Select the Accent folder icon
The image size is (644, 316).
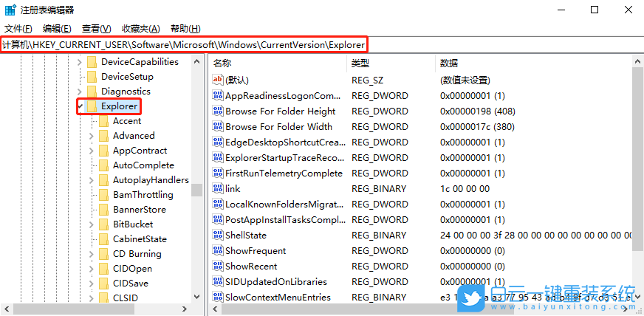[x=103, y=121]
